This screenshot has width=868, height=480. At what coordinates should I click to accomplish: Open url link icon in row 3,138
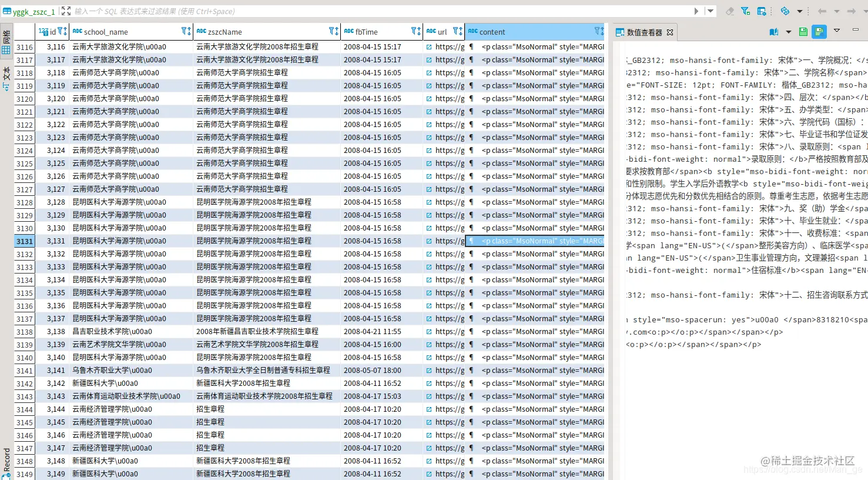pos(429,332)
